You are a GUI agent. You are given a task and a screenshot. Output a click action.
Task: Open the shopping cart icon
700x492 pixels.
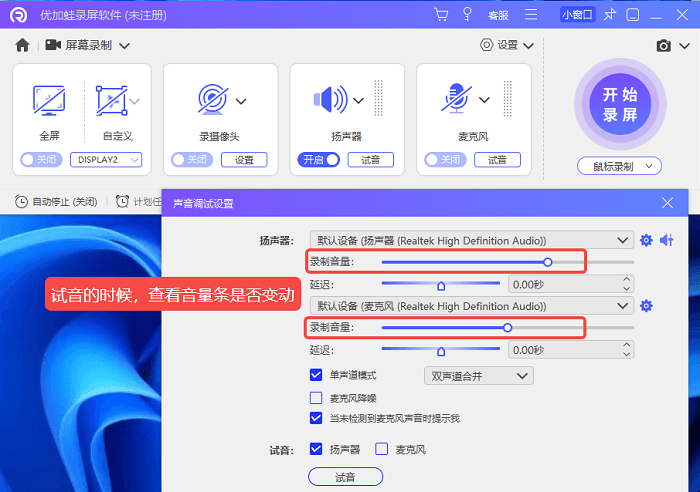pyautogui.click(x=441, y=15)
